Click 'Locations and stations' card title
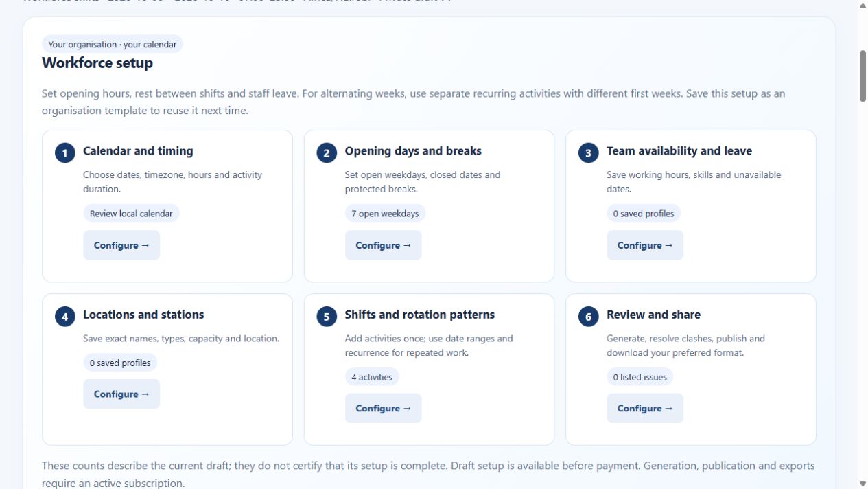The width and height of the screenshot is (868, 489). tap(143, 315)
